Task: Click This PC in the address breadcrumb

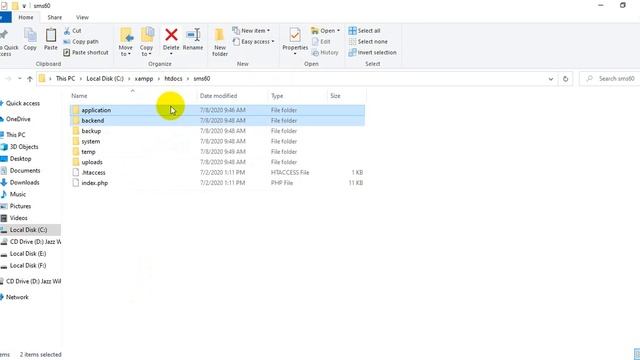Action: (65, 79)
